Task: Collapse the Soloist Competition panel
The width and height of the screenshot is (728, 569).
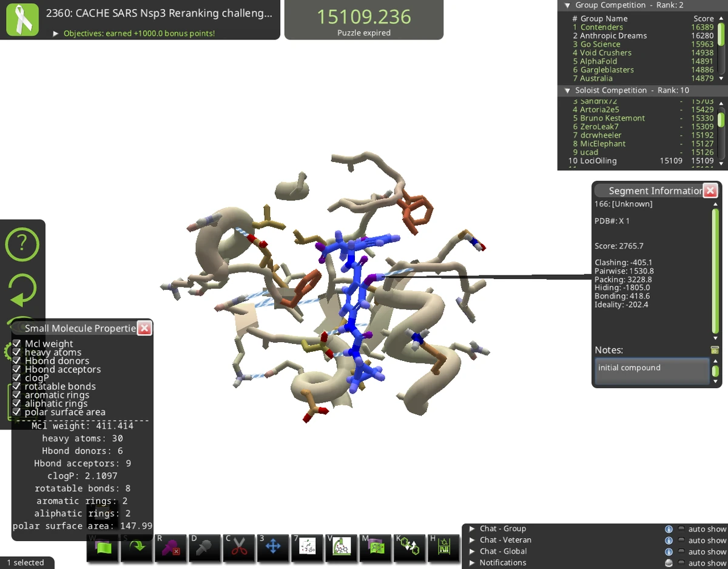Action: [567, 90]
